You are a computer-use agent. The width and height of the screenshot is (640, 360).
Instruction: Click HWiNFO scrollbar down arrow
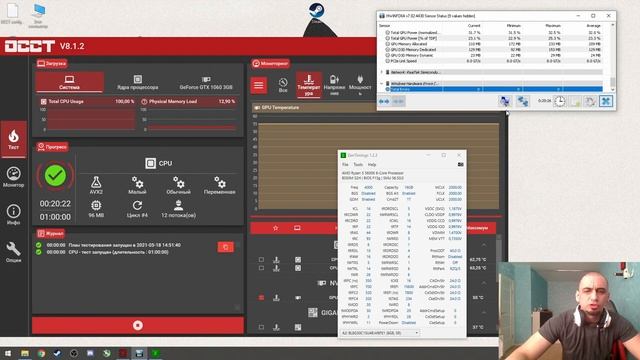click(612, 89)
